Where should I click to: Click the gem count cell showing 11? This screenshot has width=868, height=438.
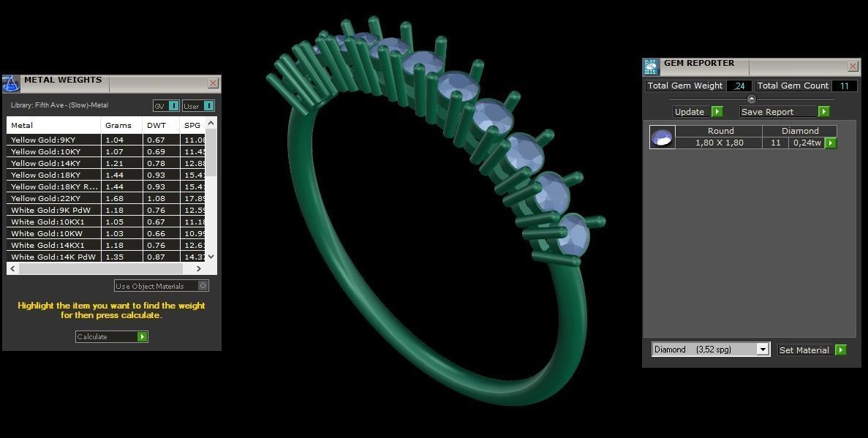click(x=776, y=143)
